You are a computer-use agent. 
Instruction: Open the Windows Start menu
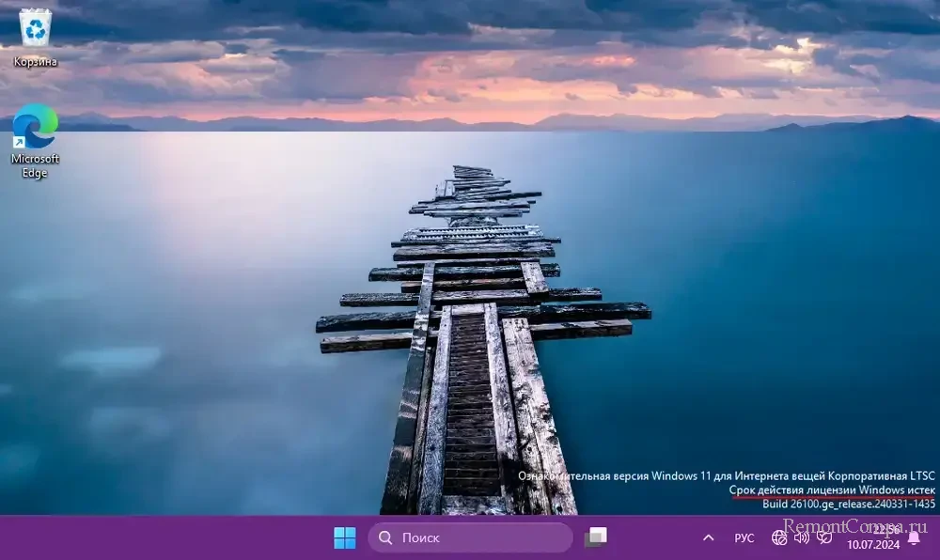click(345, 537)
